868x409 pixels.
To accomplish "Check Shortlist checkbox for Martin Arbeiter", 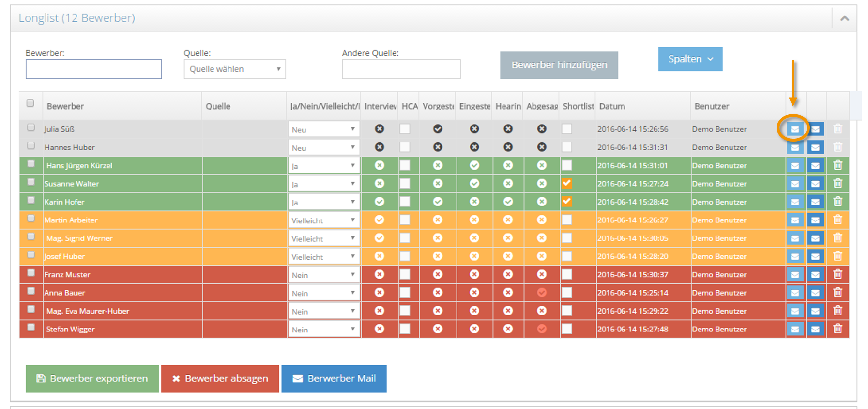I will click(x=567, y=220).
